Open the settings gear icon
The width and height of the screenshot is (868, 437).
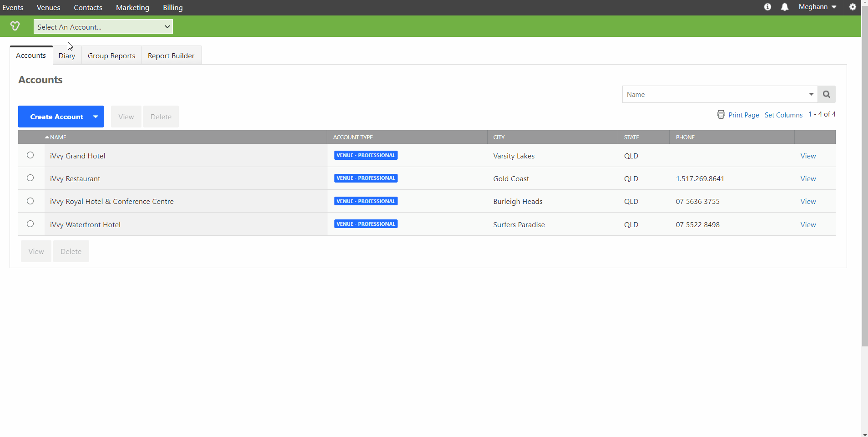pos(853,7)
